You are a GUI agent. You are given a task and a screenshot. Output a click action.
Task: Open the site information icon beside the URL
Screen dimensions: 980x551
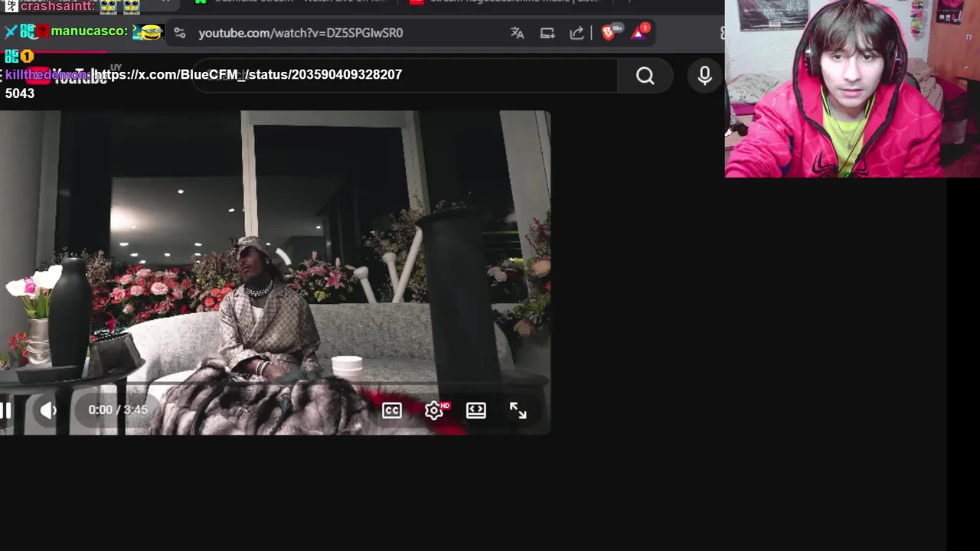pyautogui.click(x=179, y=33)
